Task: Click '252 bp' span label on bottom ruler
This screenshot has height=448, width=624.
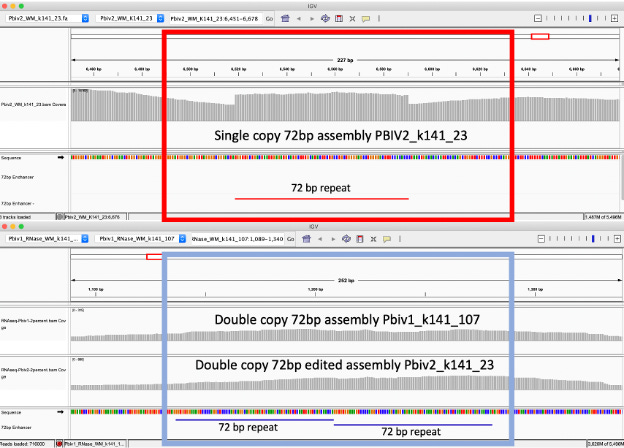Action: tap(346, 280)
